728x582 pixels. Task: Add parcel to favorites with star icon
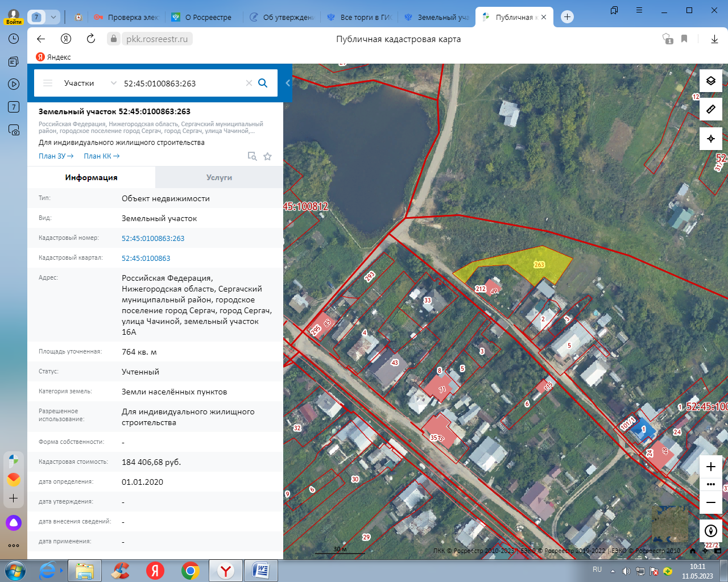267,156
